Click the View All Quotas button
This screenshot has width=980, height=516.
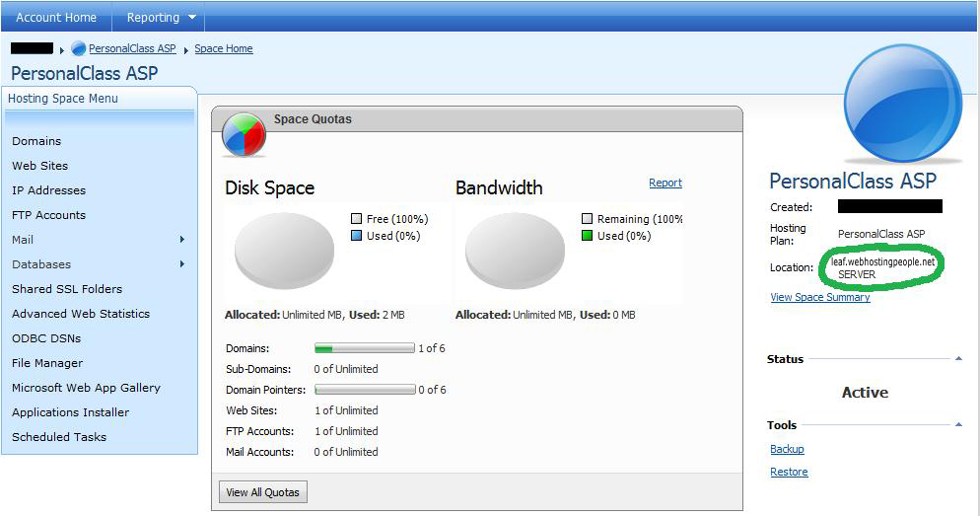click(x=263, y=492)
